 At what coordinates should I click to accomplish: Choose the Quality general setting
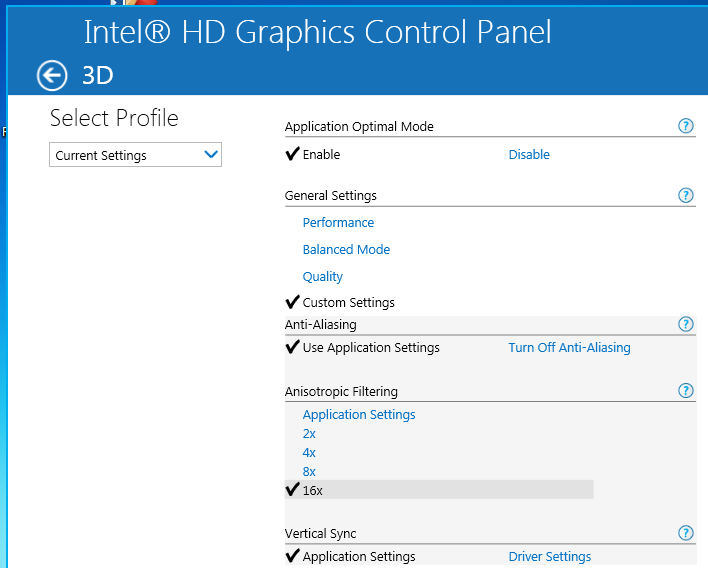[322, 276]
